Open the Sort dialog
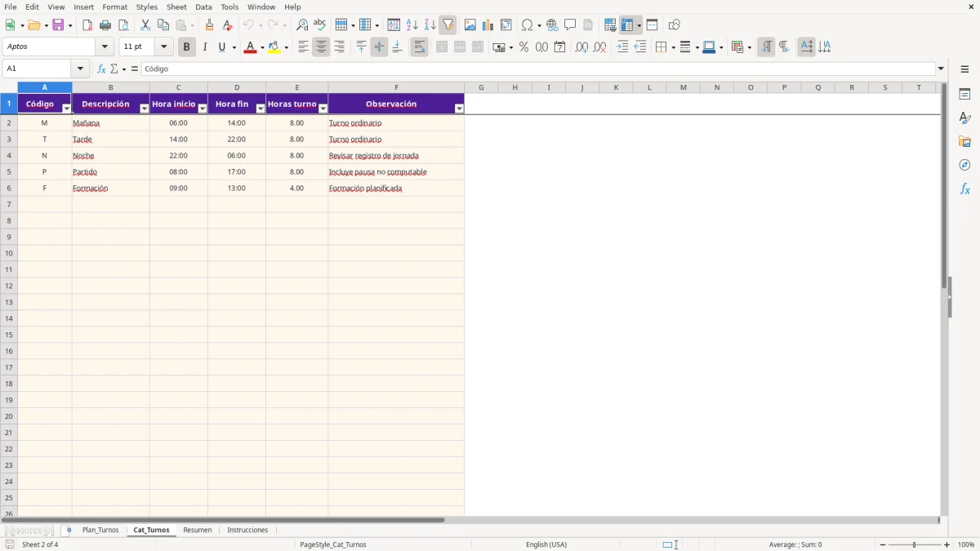Viewport: 980px width, 551px height. point(394,25)
